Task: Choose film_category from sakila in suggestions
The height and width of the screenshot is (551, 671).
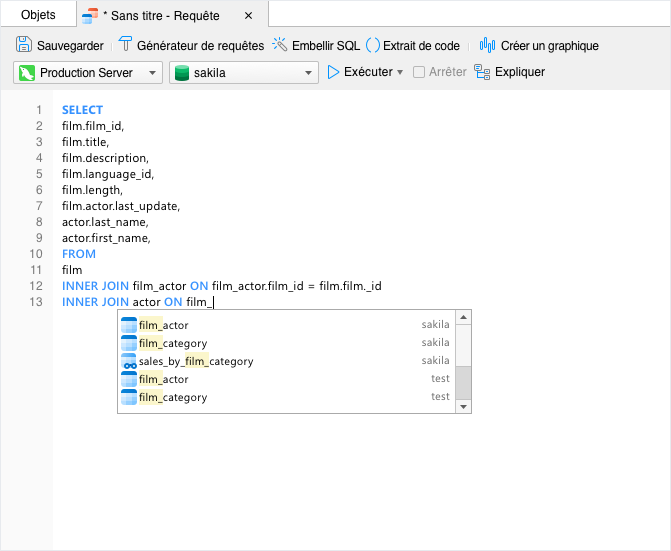Action: 286,343
